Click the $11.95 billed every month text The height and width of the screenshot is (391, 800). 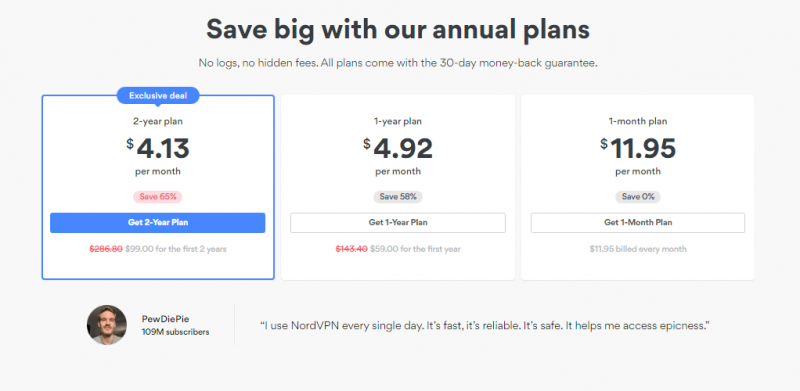coord(638,249)
